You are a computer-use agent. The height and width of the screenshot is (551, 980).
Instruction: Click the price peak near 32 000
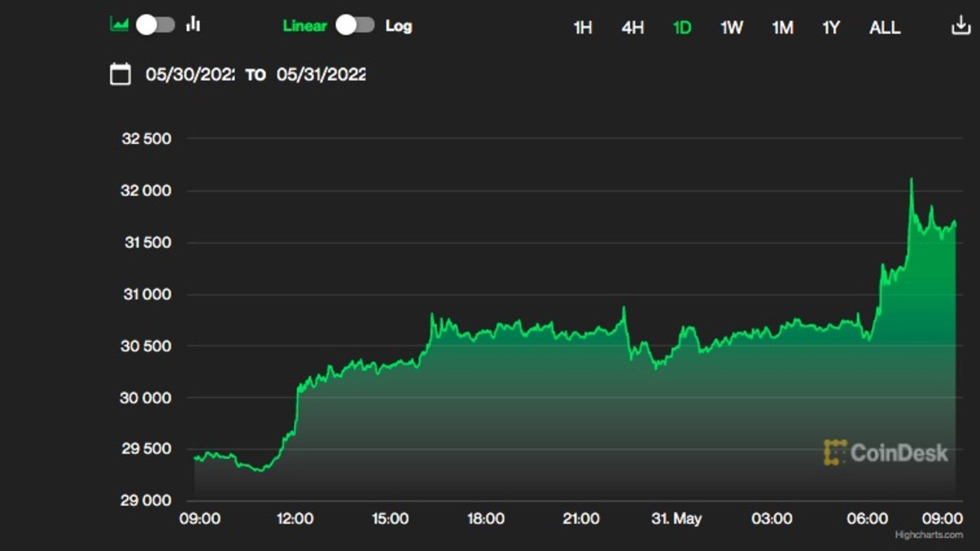[911, 179]
